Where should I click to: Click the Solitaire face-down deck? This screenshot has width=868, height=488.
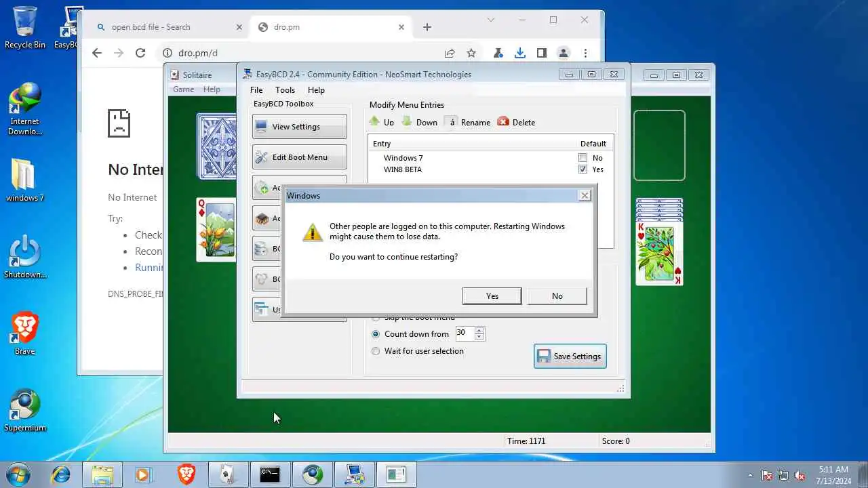click(216, 146)
